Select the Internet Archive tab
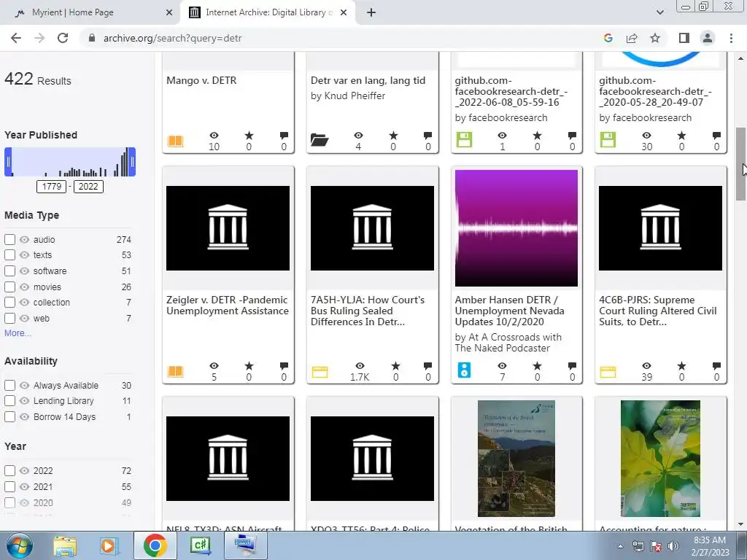747x560 pixels. tap(267, 12)
